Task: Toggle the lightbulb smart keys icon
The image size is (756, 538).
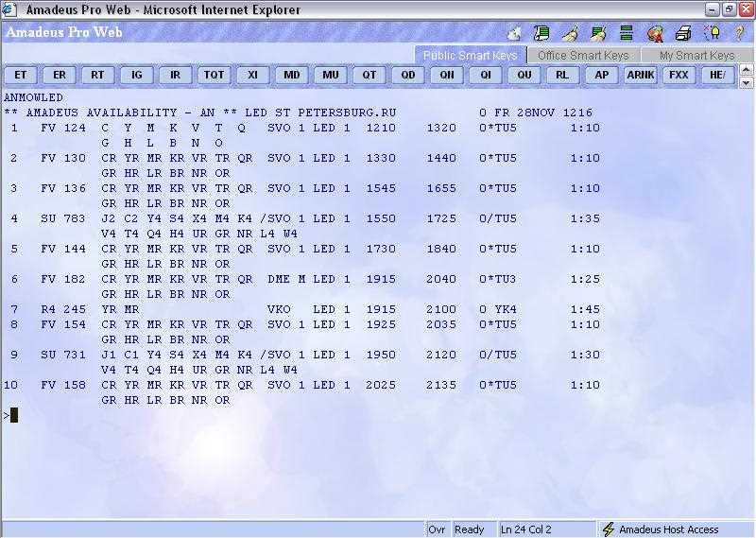Action: coord(712,33)
